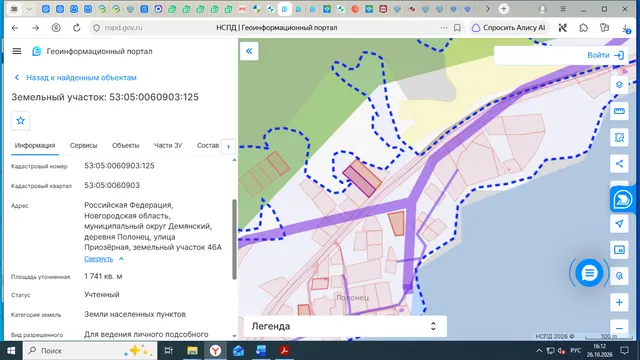640x360 pixels.
Task: Open the map layers tool
Action: tap(619, 84)
